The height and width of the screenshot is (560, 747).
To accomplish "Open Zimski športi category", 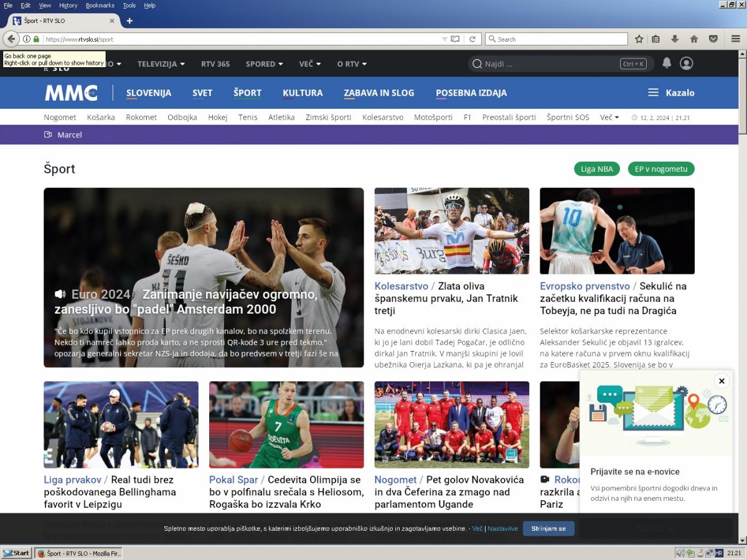I will coord(328,117).
